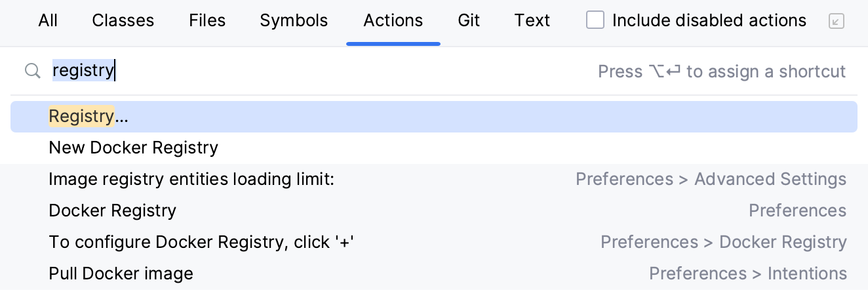Open 'Image registry entities loading limit:' setting
Image resolution: width=868 pixels, height=303 pixels.
[x=191, y=179]
